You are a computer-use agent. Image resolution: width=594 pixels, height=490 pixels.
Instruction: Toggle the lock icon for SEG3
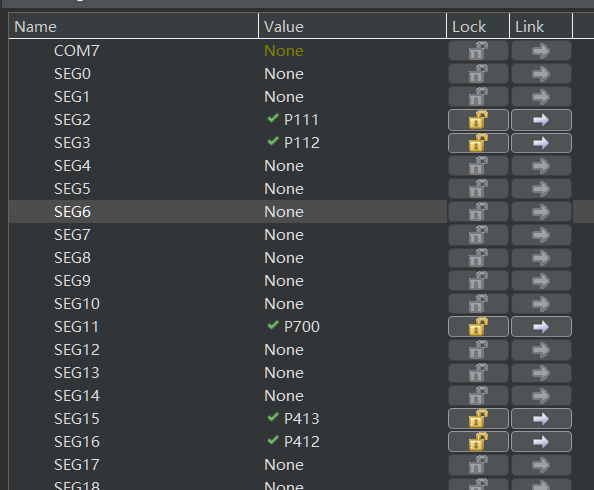[478, 143]
